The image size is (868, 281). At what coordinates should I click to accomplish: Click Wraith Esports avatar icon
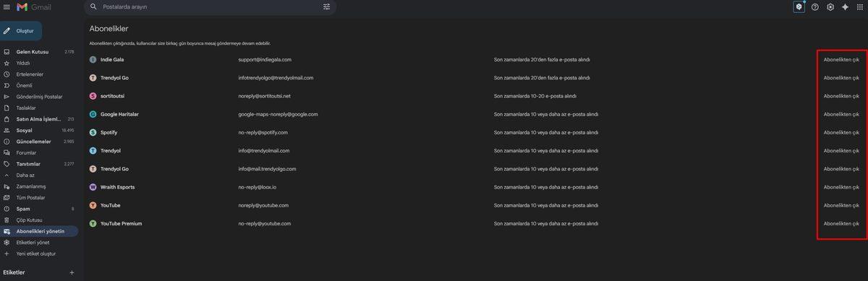93,187
